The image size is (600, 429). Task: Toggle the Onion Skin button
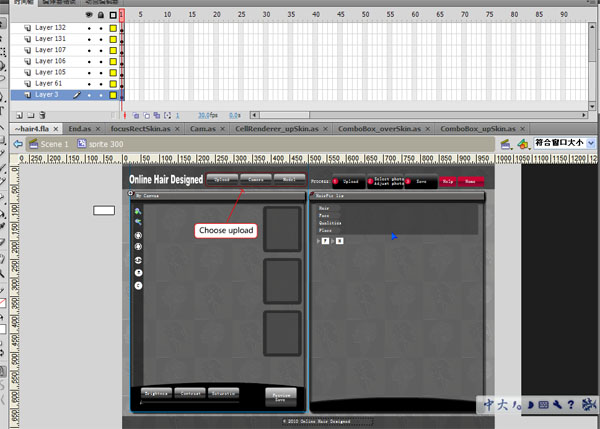click(x=136, y=115)
